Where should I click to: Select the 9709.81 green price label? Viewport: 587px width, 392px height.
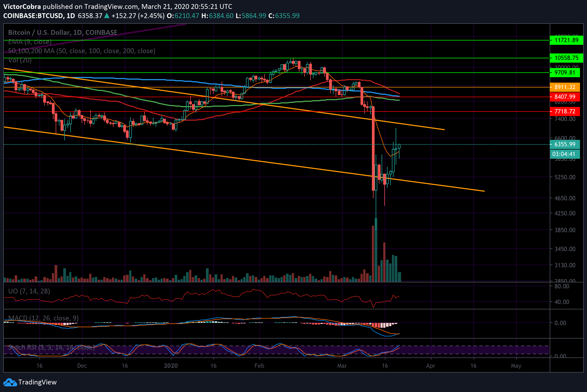pyautogui.click(x=565, y=73)
